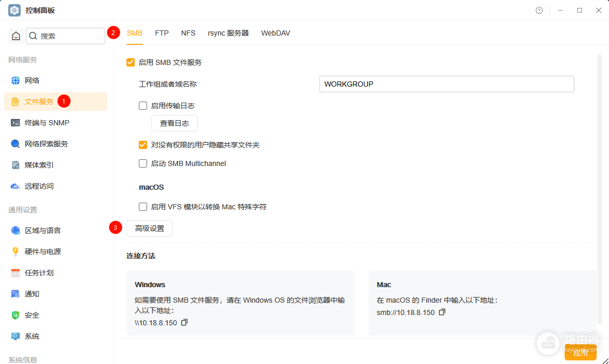Open 区域与语言 settings
Image resolution: width=609 pixels, height=364 pixels.
(56, 230)
